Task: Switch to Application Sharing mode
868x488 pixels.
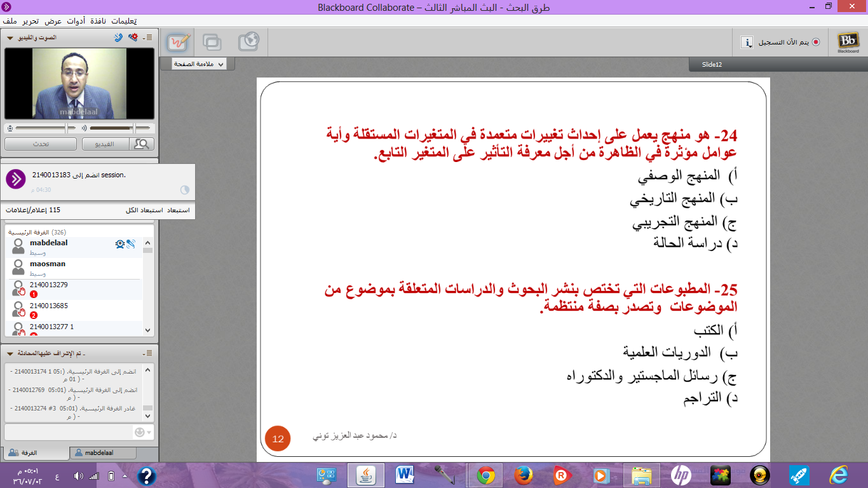Action: click(212, 43)
